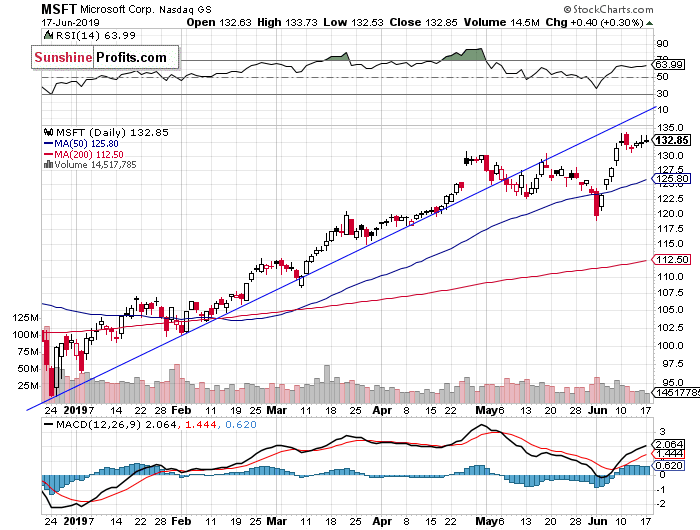
Task: Click the High 133.73 value
Action: tap(287, 22)
